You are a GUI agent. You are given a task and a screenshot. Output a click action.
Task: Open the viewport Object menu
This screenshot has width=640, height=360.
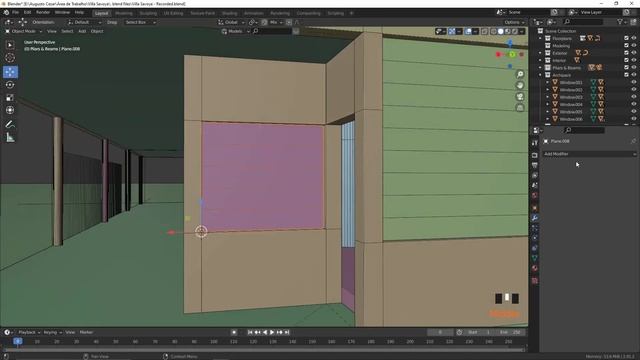[x=97, y=31]
